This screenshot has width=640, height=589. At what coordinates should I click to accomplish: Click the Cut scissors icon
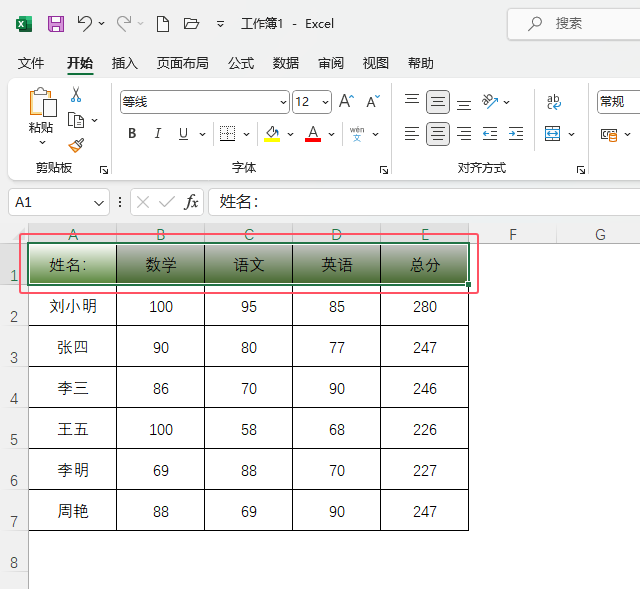(x=76, y=94)
